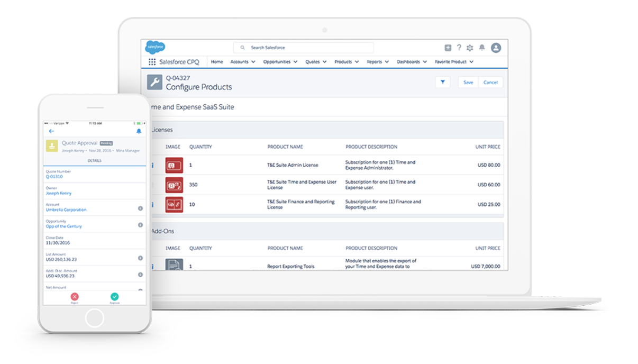Click the USD 25.00 unit price

coord(489,204)
